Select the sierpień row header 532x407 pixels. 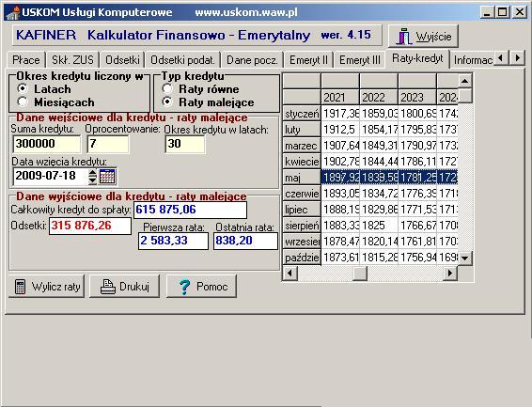point(302,226)
